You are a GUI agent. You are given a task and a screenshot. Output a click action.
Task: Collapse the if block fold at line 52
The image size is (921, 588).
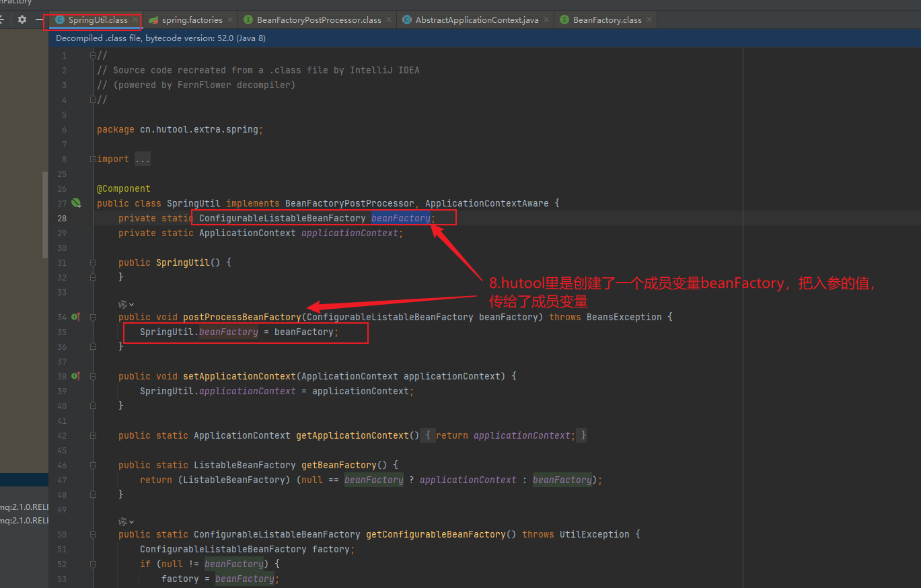pyautogui.click(x=93, y=564)
